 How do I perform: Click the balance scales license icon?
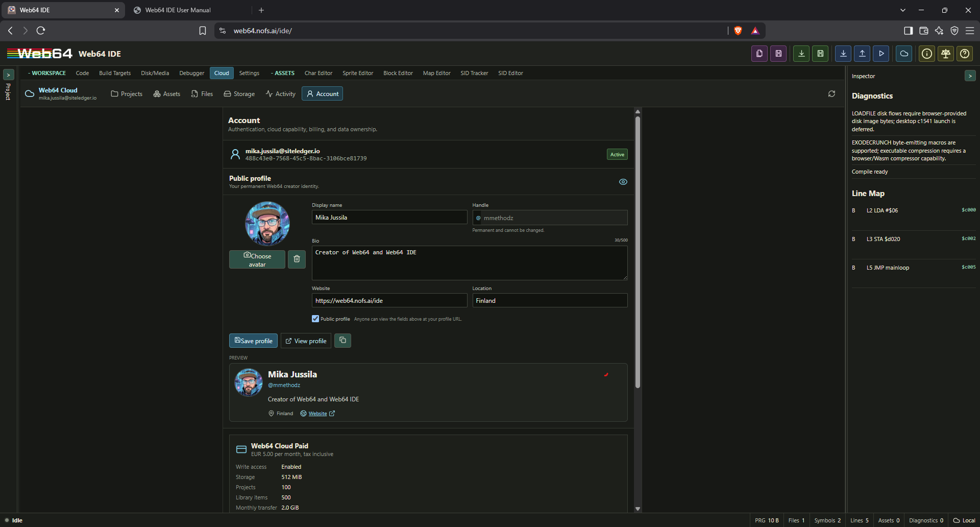pos(946,54)
